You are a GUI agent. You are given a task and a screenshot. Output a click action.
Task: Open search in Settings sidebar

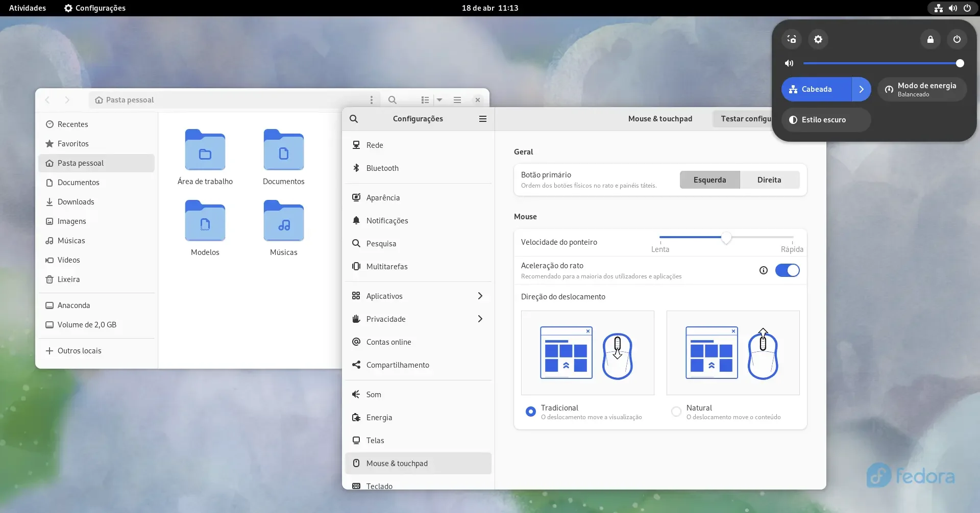pos(354,119)
